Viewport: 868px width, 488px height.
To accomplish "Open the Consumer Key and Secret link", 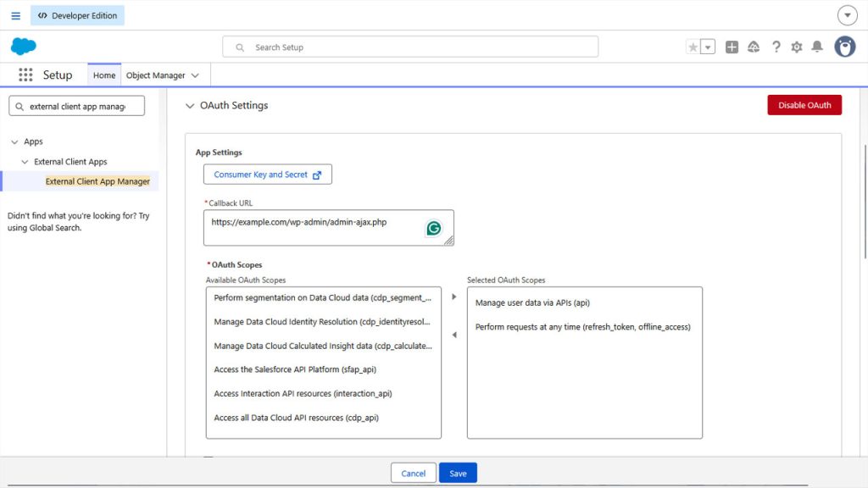I will [x=267, y=175].
